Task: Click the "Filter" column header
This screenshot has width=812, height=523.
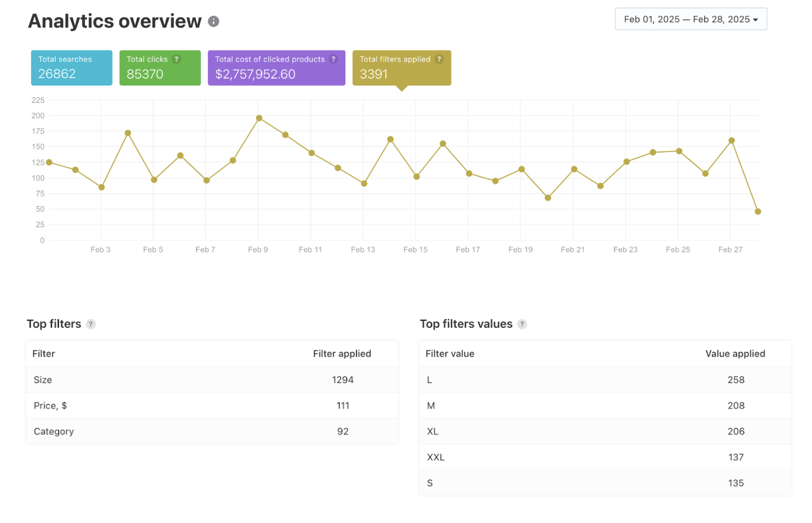Action: (44, 354)
